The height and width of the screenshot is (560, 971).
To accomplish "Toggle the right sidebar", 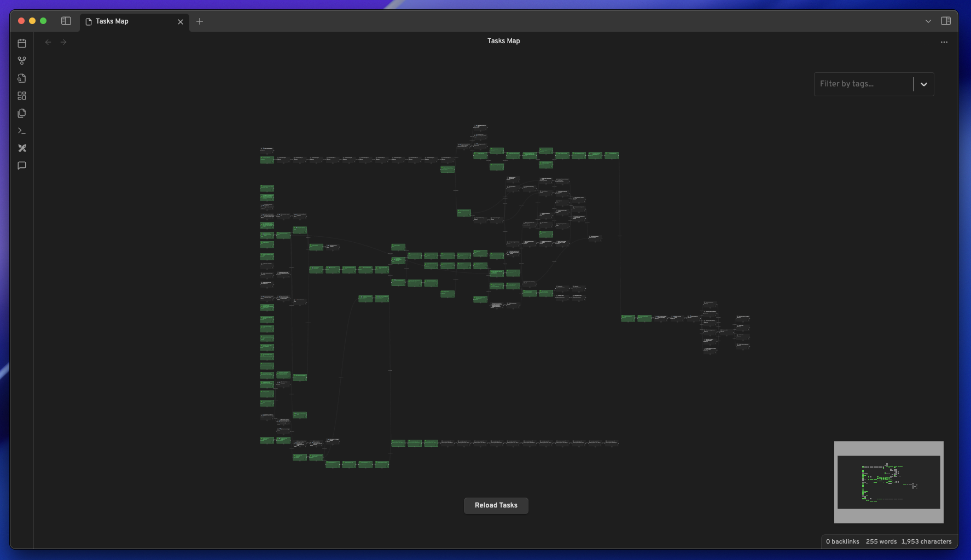I will (x=945, y=21).
